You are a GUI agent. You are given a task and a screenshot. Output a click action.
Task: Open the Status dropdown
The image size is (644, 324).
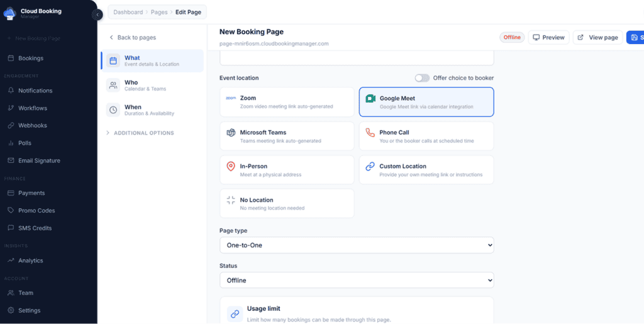coord(357,280)
